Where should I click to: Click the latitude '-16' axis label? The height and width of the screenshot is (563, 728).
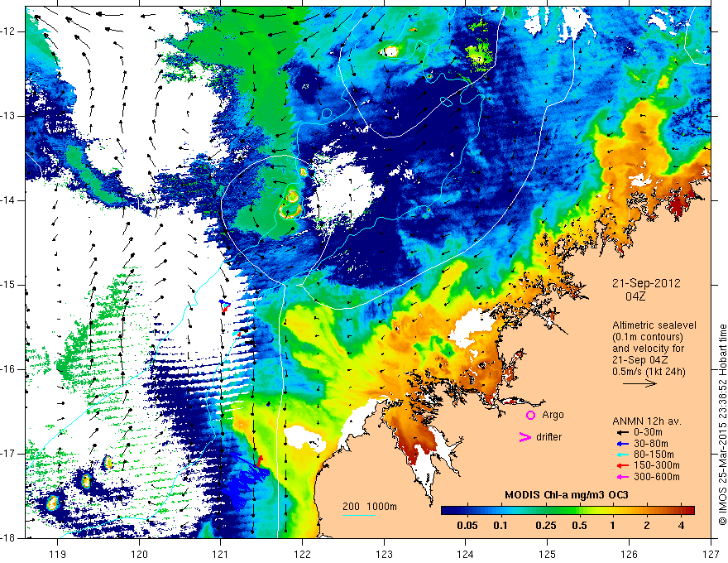pos(8,369)
